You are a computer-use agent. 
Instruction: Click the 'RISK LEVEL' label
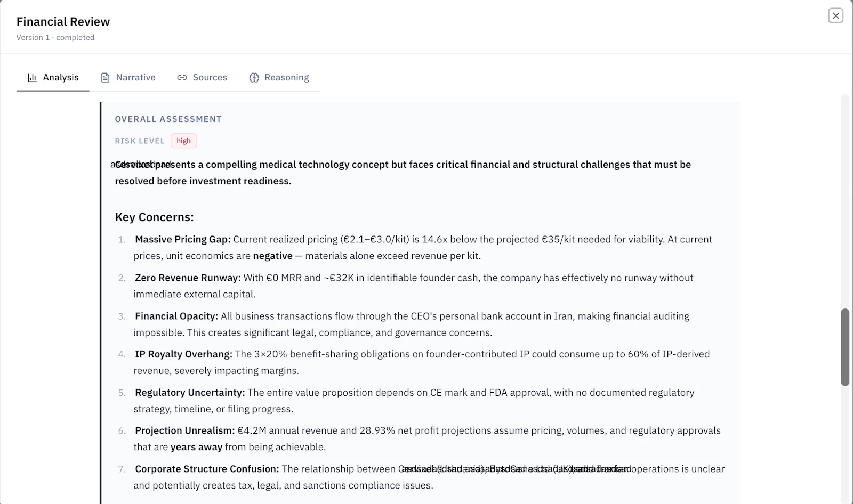click(140, 141)
